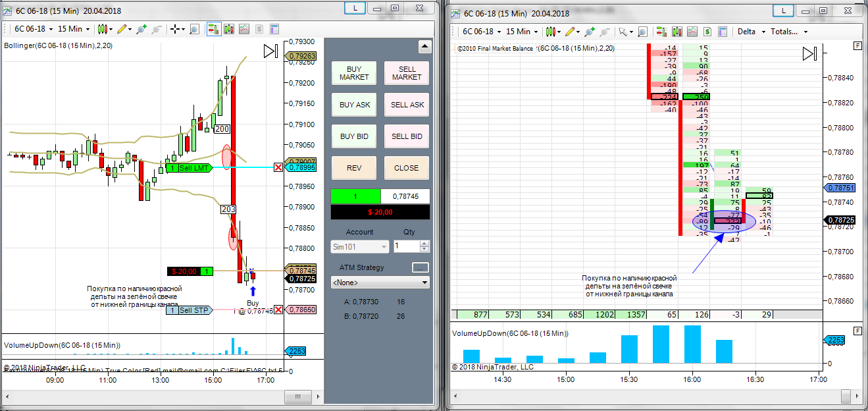Select crosshair cursor tool in left window
Viewport: 868px width, 411px height.
point(178,29)
